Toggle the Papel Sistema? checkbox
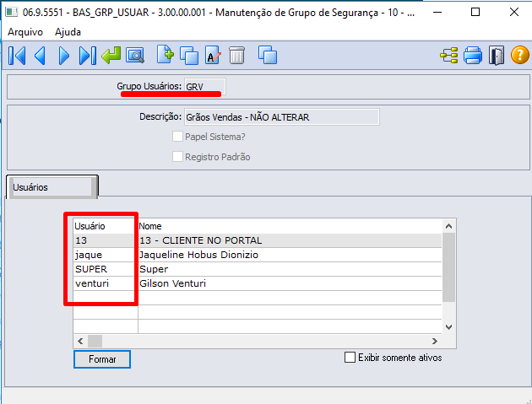This screenshot has width=532, height=404. [x=177, y=137]
